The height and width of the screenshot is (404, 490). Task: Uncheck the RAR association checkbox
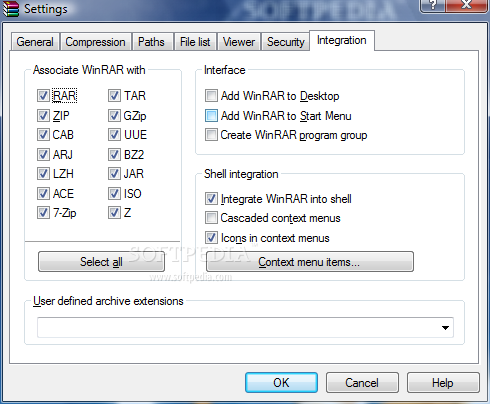point(43,96)
